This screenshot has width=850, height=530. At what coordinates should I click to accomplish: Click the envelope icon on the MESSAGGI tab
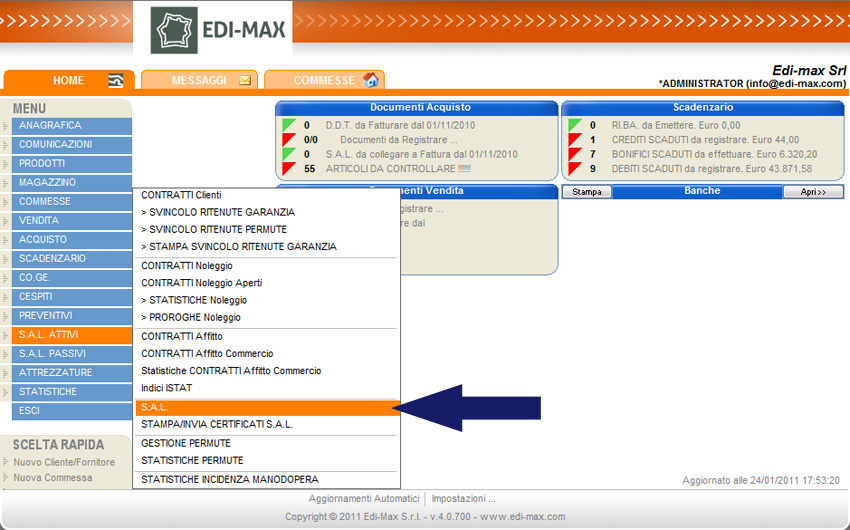coord(245,80)
